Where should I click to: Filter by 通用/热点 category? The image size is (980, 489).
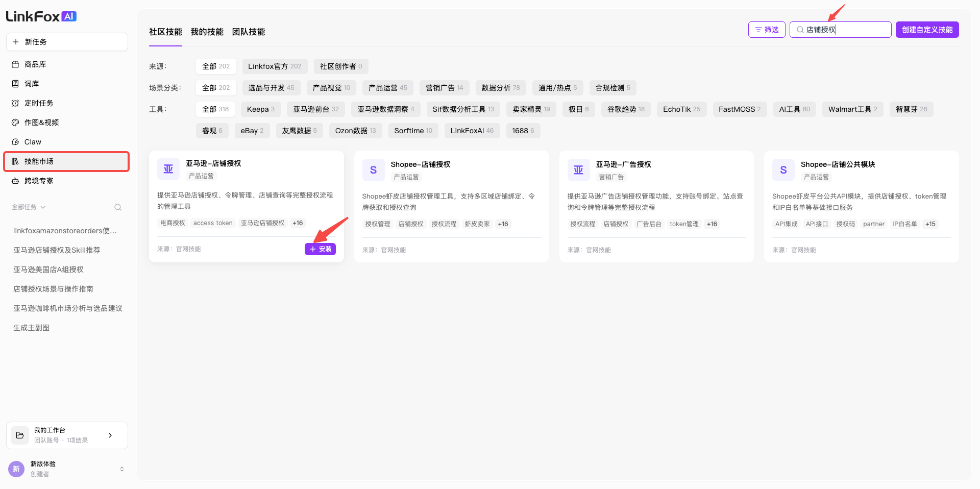(557, 88)
